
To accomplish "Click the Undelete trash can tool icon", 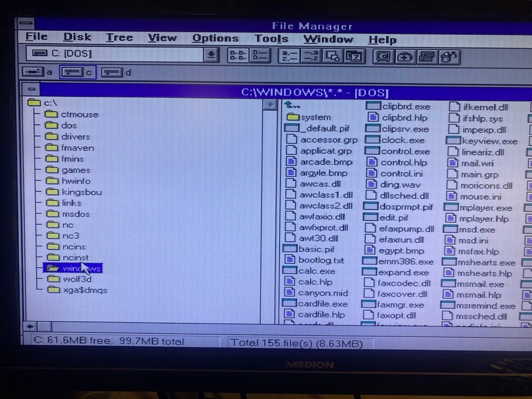I will coord(449,57).
